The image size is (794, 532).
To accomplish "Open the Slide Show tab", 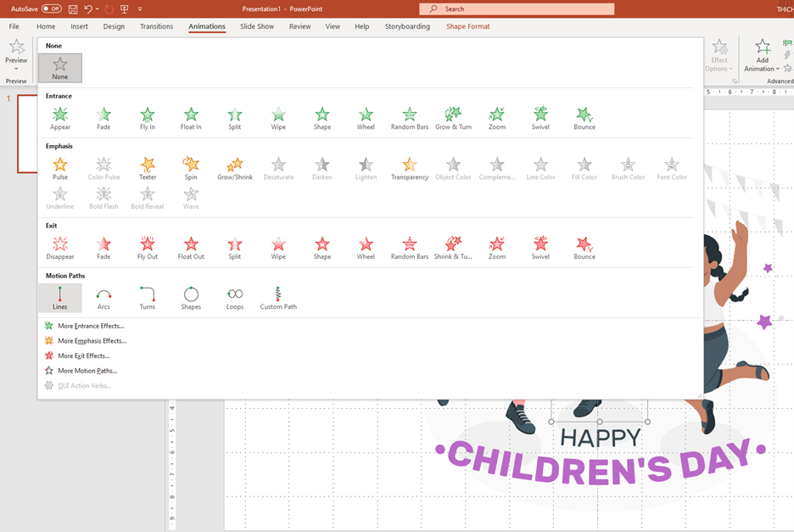I will coord(257,26).
